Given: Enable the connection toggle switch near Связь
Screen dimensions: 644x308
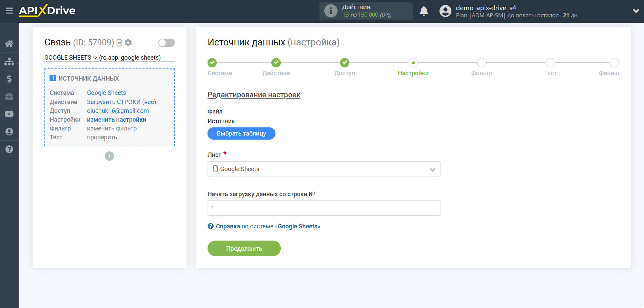Looking at the screenshot, I should (166, 42).
